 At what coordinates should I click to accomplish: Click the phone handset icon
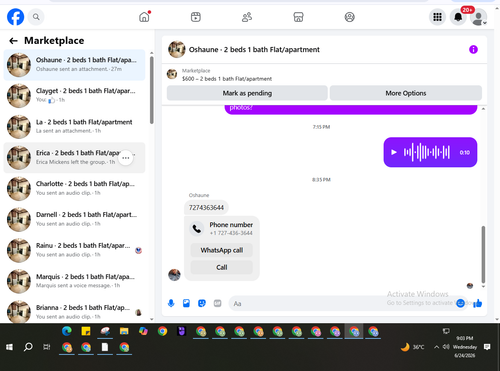197,229
